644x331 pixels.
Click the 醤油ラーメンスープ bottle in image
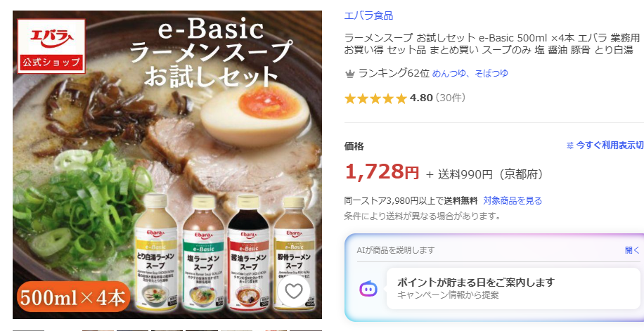coord(249,252)
